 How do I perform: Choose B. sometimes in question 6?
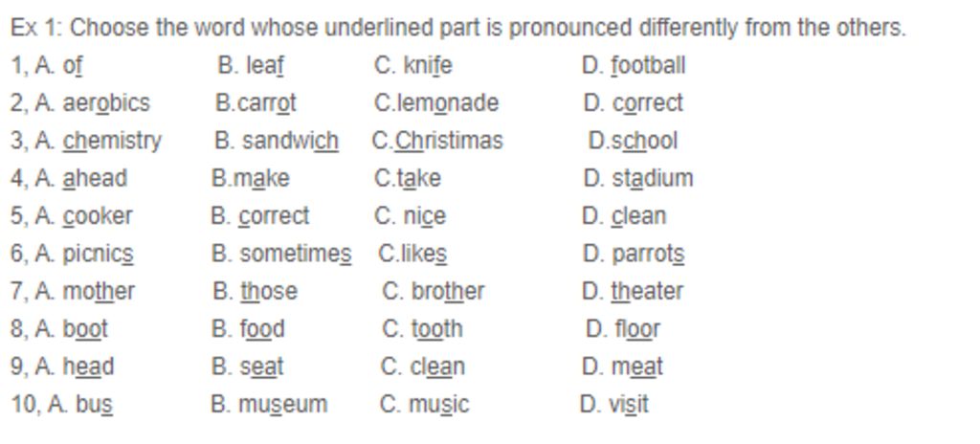(x=281, y=254)
